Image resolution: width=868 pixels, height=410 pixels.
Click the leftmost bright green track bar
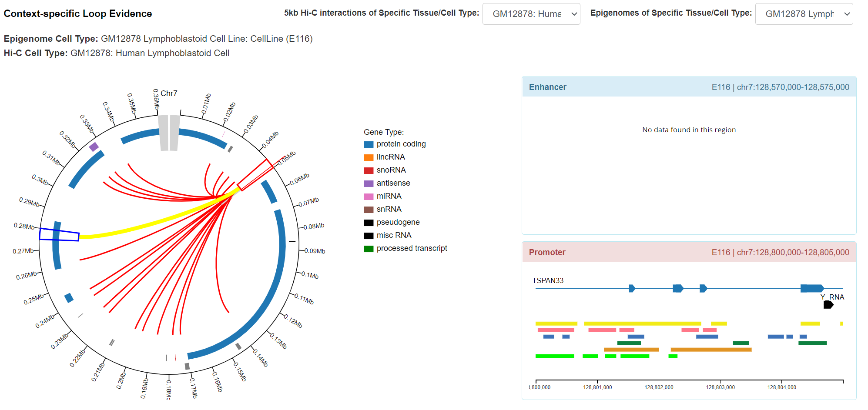[555, 356]
